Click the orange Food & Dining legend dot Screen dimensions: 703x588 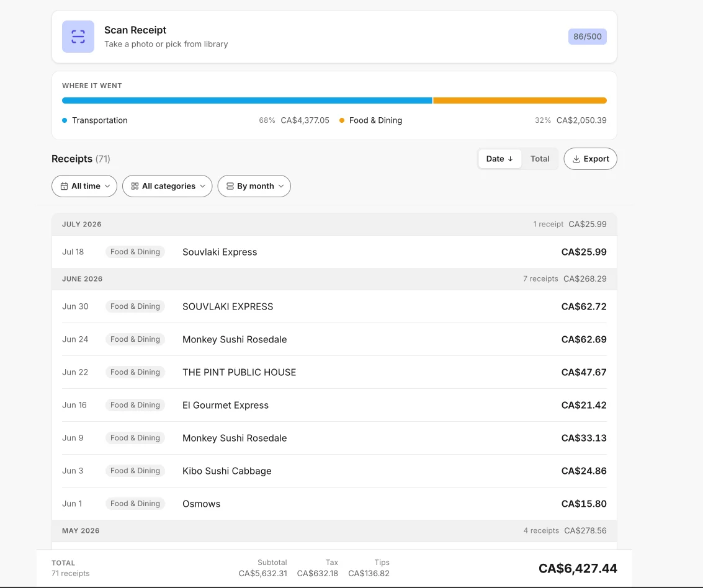342,120
